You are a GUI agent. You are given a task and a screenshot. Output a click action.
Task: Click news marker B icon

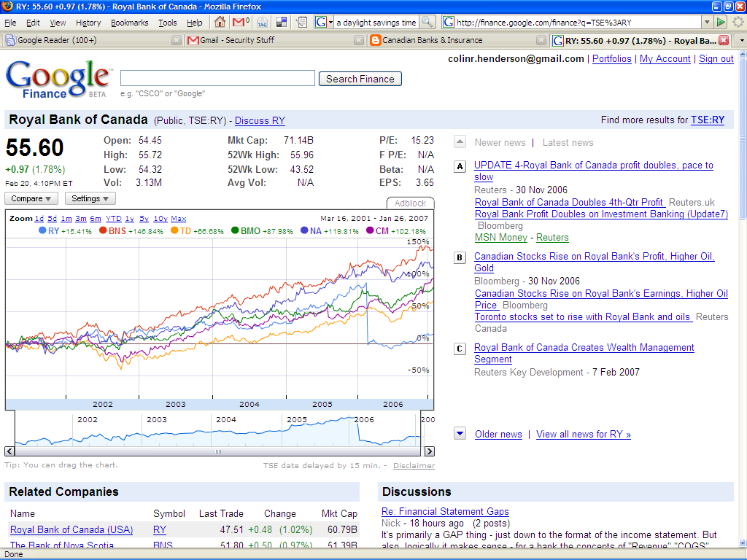460,257
